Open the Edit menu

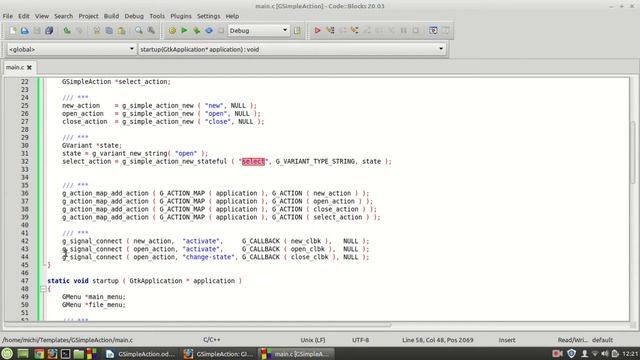click(x=24, y=16)
